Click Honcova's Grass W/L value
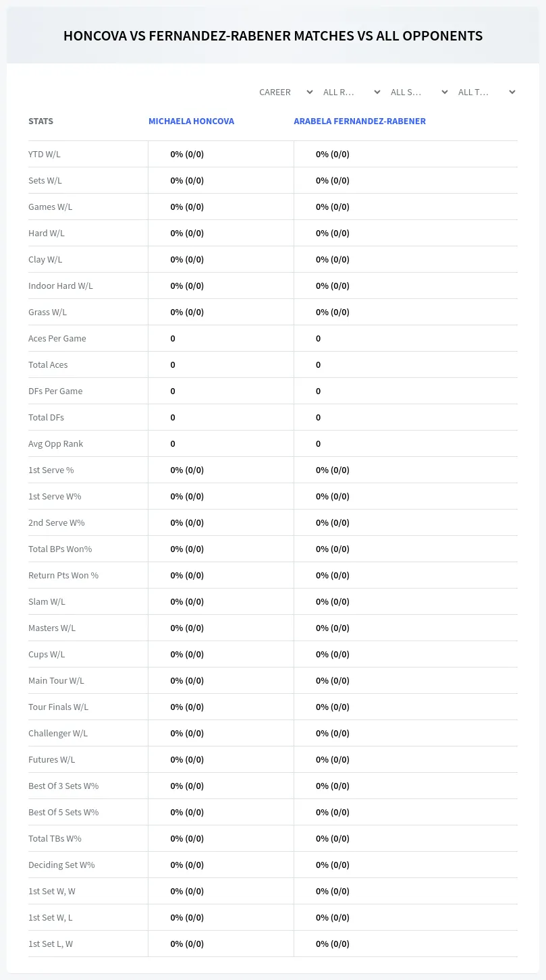This screenshot has height=980, width=546. 187,312
